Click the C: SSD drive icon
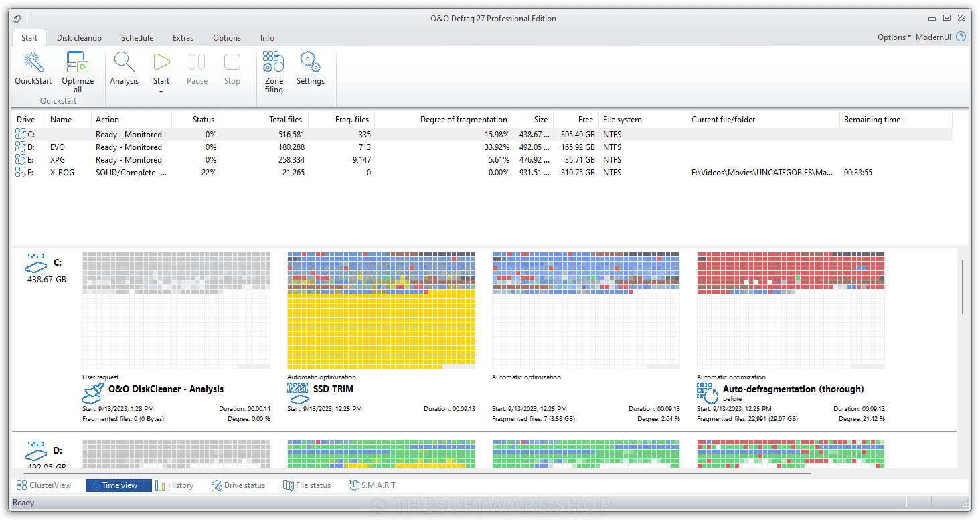Viewport: 980px width, 520px height. tap(36, 262)
